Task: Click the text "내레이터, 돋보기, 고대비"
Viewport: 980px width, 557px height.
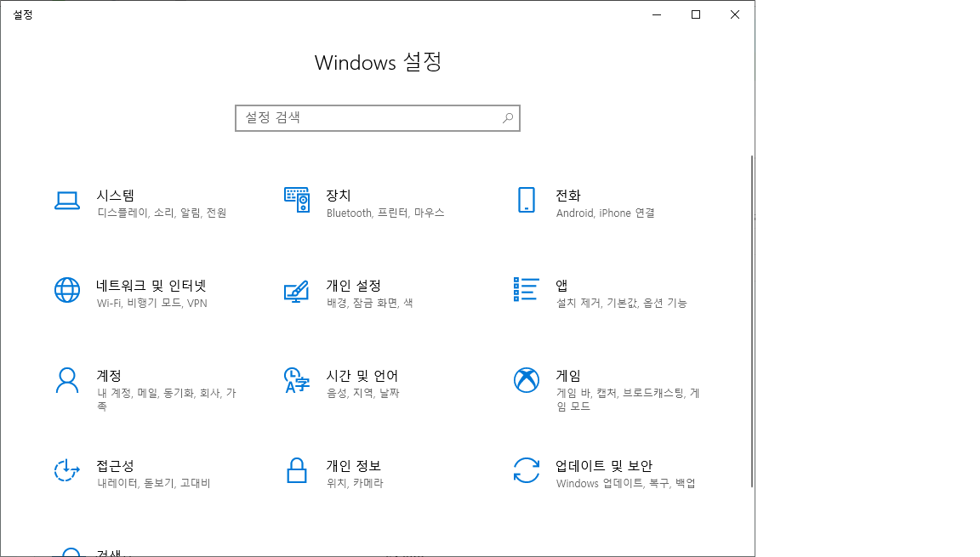Action: click(154, 483)
